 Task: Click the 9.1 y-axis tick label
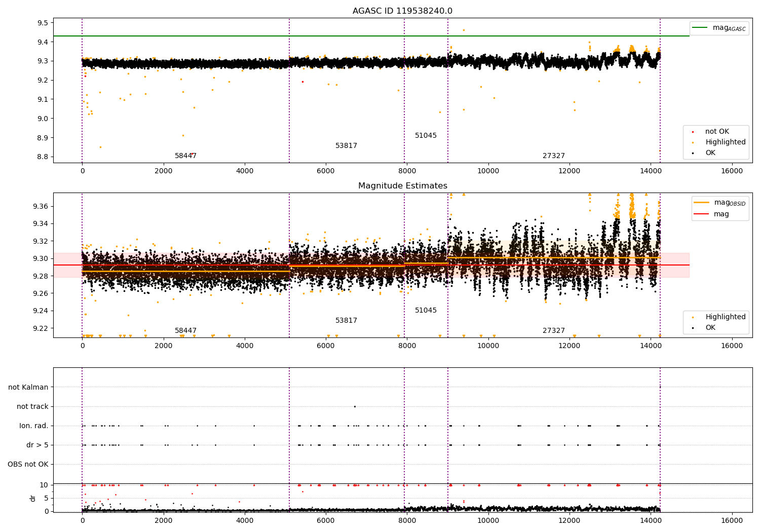point(43,99)
